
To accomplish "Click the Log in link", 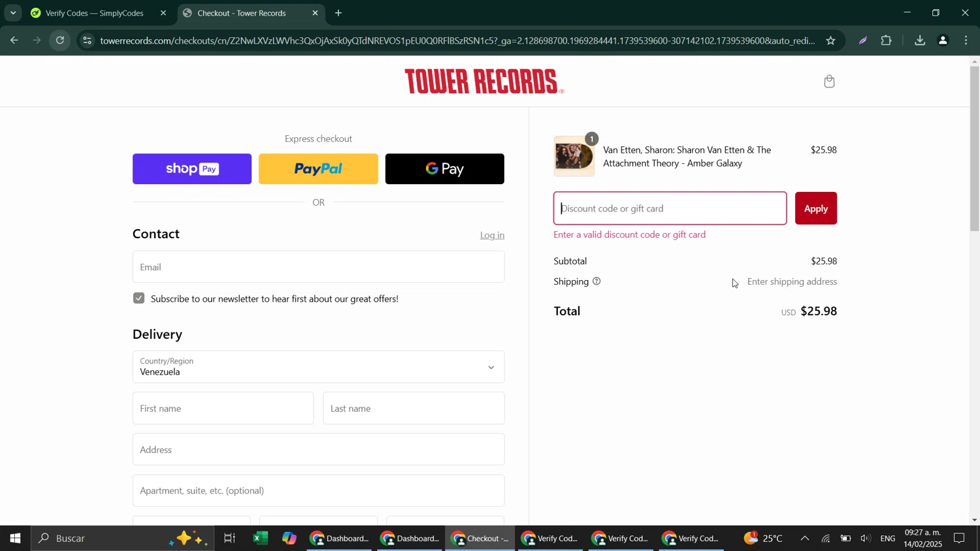I will (x=492, y=236).
